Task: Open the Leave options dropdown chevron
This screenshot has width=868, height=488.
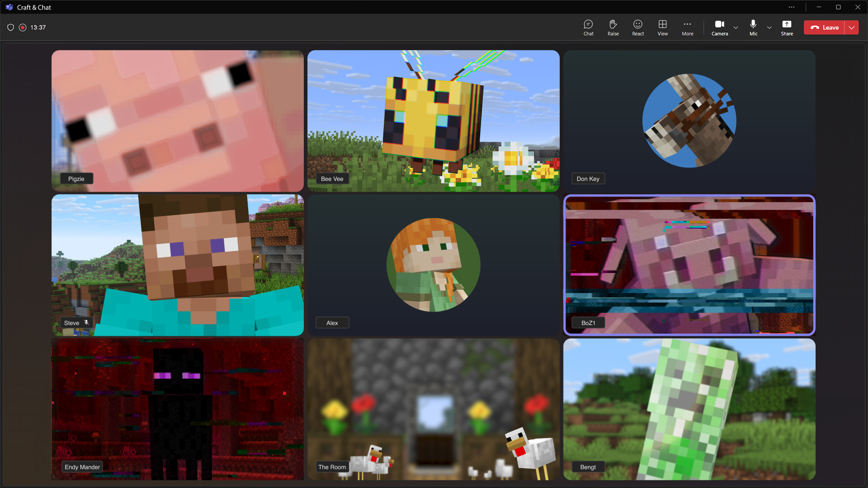Action: pos(852,28)
